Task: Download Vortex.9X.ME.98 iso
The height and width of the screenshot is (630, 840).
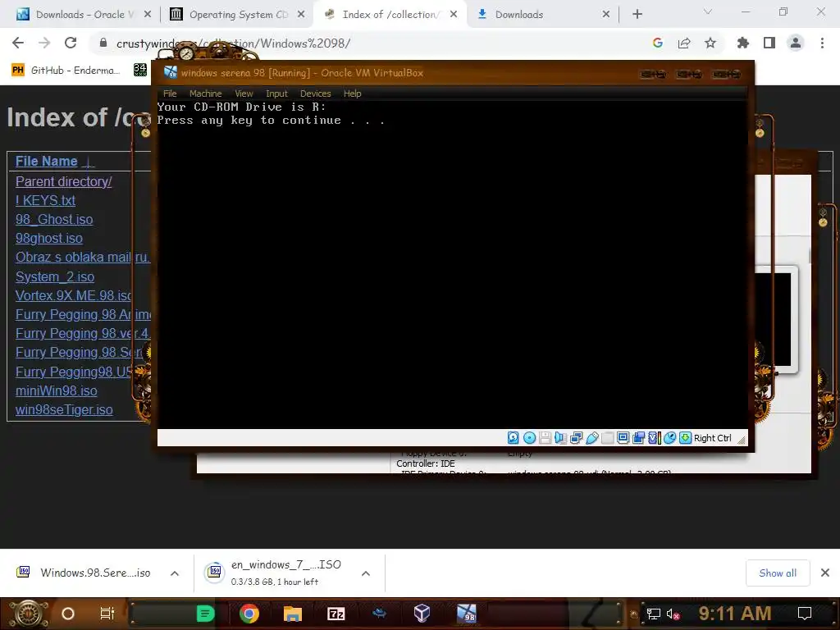Action: tap(74, 295)
